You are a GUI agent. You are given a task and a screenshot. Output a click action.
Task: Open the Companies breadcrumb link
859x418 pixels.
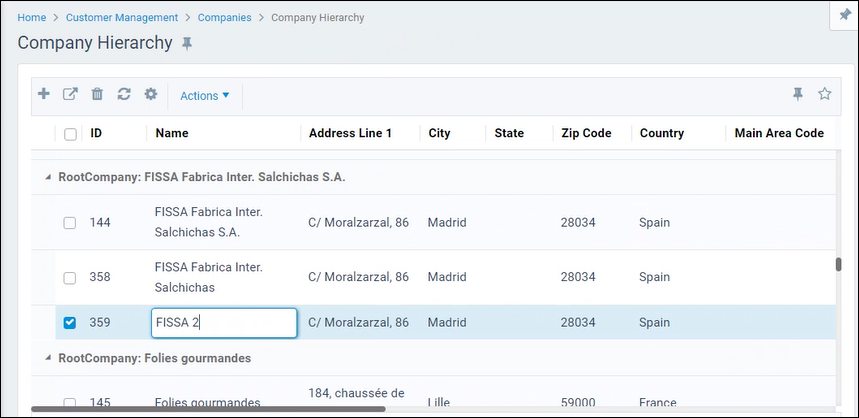pyautogui.click(x=225, y=18)
